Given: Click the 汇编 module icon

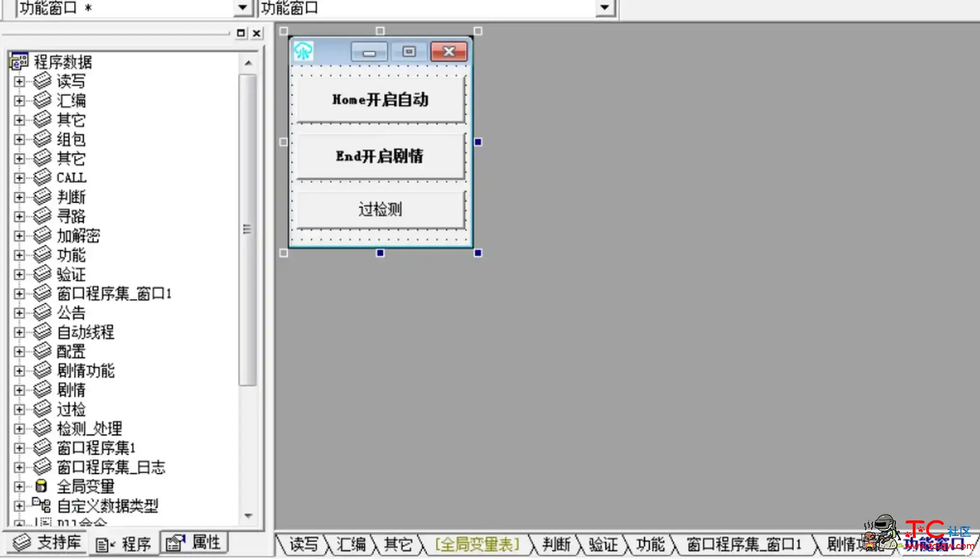Looking at the screenshot, I should (x=42, y=99).
